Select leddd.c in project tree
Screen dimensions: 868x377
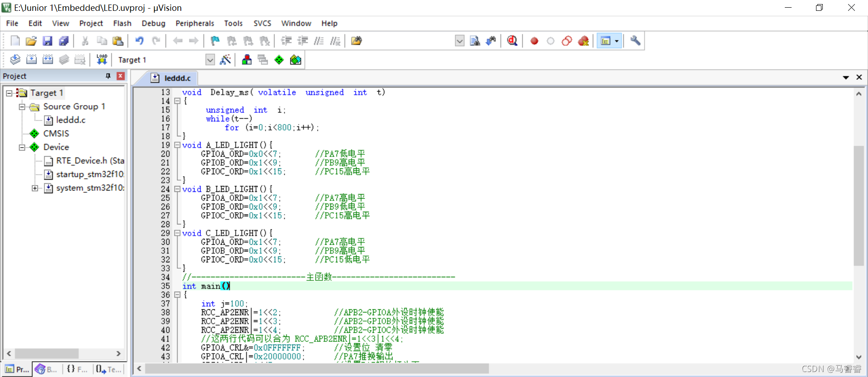(x=71, y=120)
